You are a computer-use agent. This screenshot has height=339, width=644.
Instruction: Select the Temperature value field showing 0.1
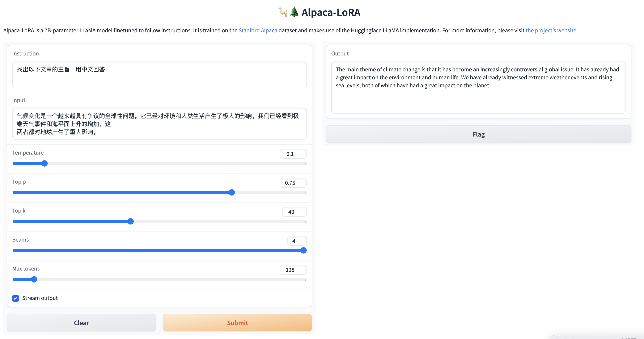[x=293, y=154]
